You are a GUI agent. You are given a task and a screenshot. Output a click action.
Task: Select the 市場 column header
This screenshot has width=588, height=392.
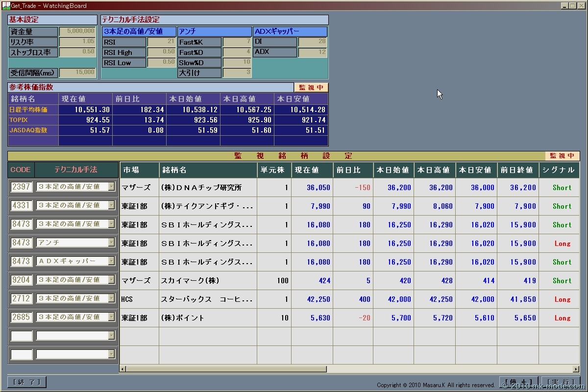coord(139,170)
